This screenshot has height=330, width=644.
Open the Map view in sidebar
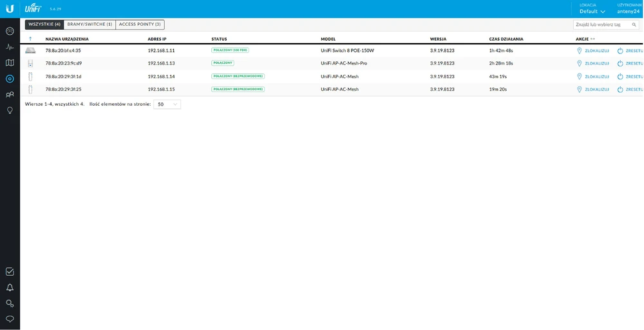pos(10,63)
